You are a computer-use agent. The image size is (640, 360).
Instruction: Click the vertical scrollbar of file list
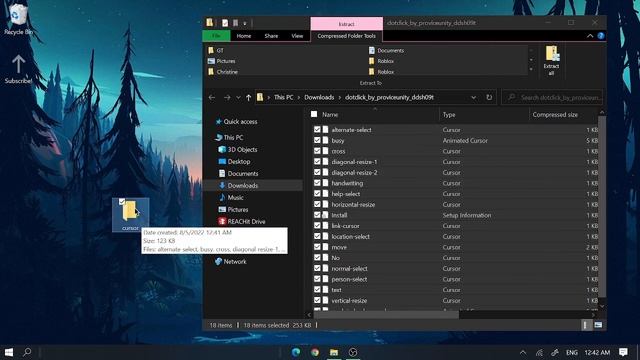[602, 206]
